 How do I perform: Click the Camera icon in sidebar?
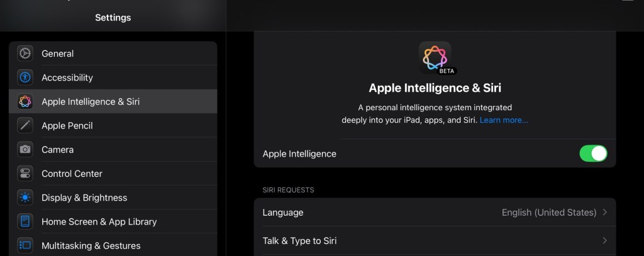coord(25,150)
